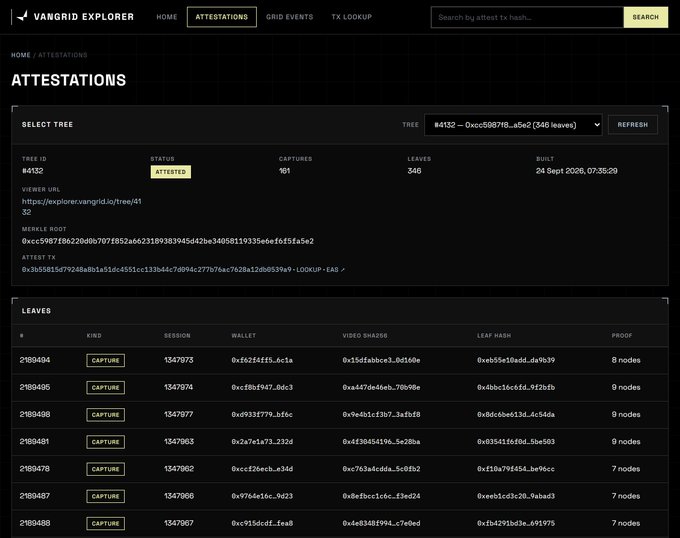
Task: Click the Tree ID value #4132
Action: 33,171
